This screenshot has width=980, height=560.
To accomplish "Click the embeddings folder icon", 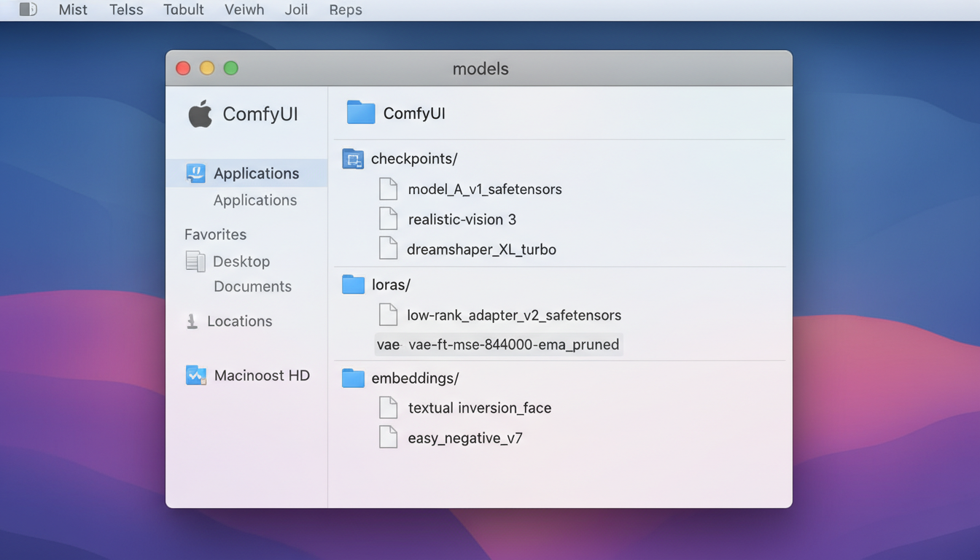I will point(353,378).
